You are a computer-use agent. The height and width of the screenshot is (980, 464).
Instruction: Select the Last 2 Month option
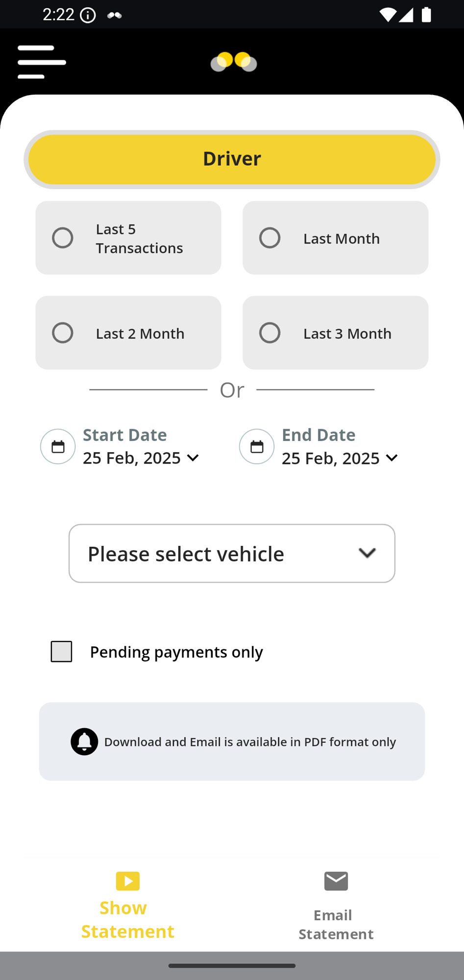63,333
